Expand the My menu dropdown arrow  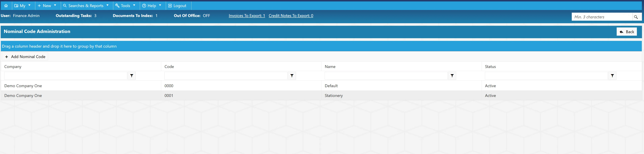coord(30,5)
